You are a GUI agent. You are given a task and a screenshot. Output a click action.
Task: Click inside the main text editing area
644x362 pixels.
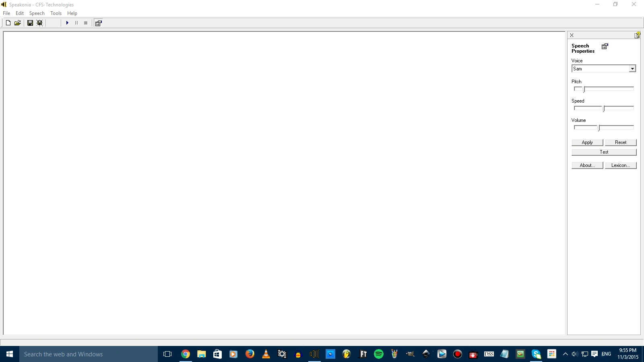pyautogui.click(x=282, y=181)
